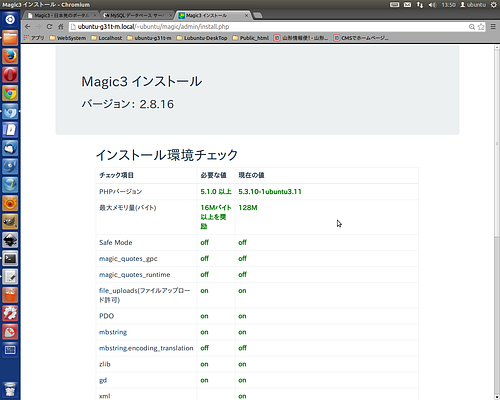Click the gd row label
Screen dimensions: 500x400
(103, 380)
